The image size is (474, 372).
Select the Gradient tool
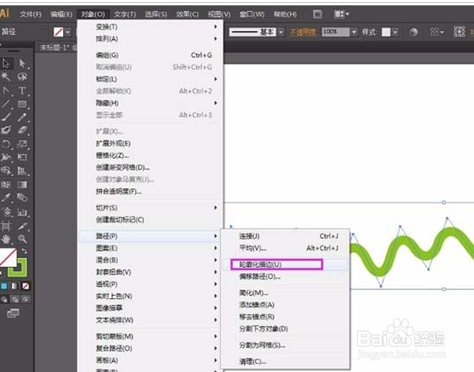[22, 184]
